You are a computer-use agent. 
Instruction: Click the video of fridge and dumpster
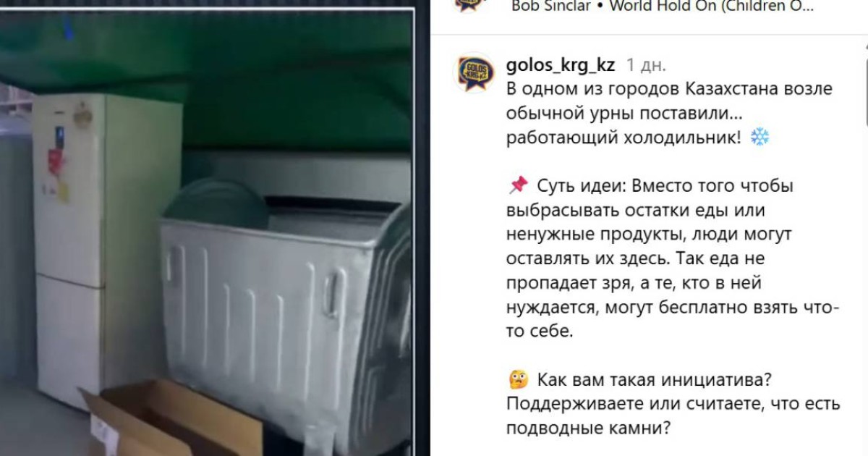[x=207, y=232]
